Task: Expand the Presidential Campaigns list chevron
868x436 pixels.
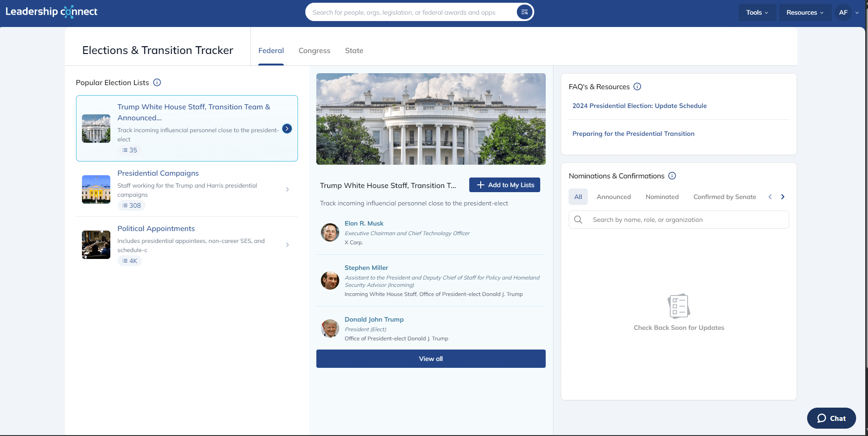Action: tap(288, 189)
